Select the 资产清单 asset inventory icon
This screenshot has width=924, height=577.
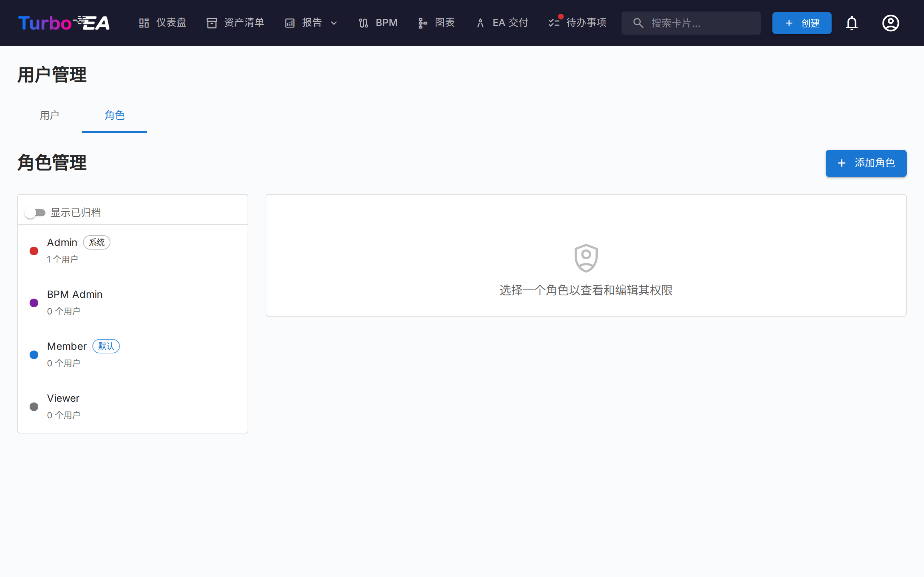pos(212,22)
